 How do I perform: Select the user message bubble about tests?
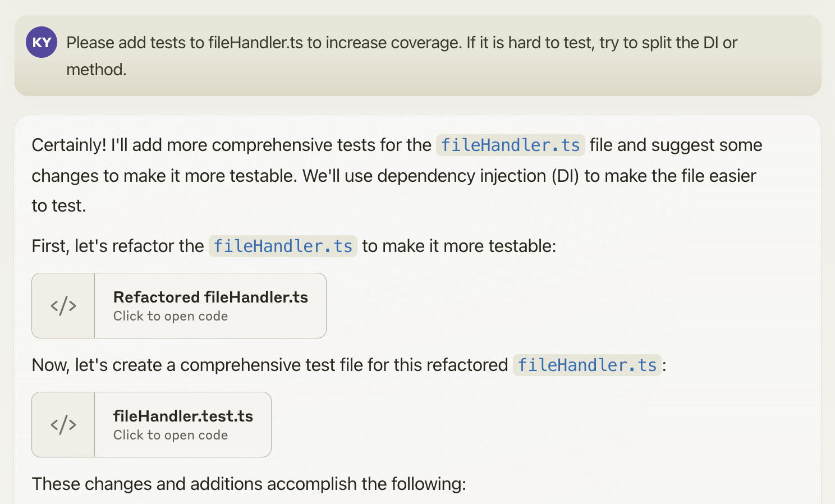tap(417, 56)
